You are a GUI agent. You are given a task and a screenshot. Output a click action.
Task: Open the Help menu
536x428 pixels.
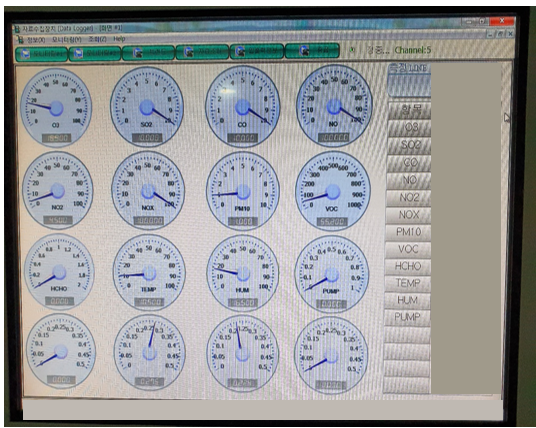119,39
